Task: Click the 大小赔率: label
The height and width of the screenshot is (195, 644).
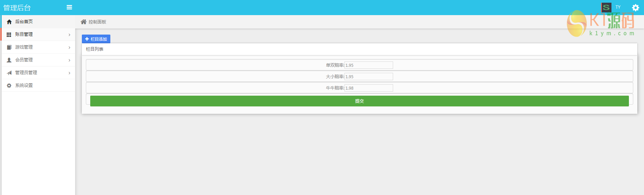Action: click(x=335, y=77)
